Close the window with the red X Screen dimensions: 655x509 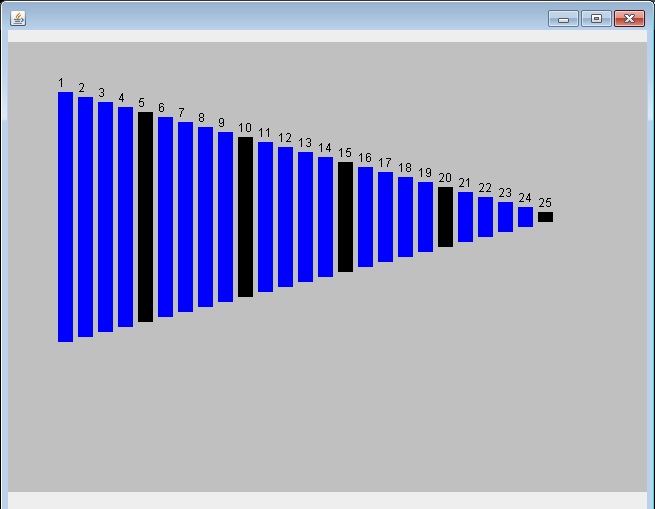[x=628, y=18]
